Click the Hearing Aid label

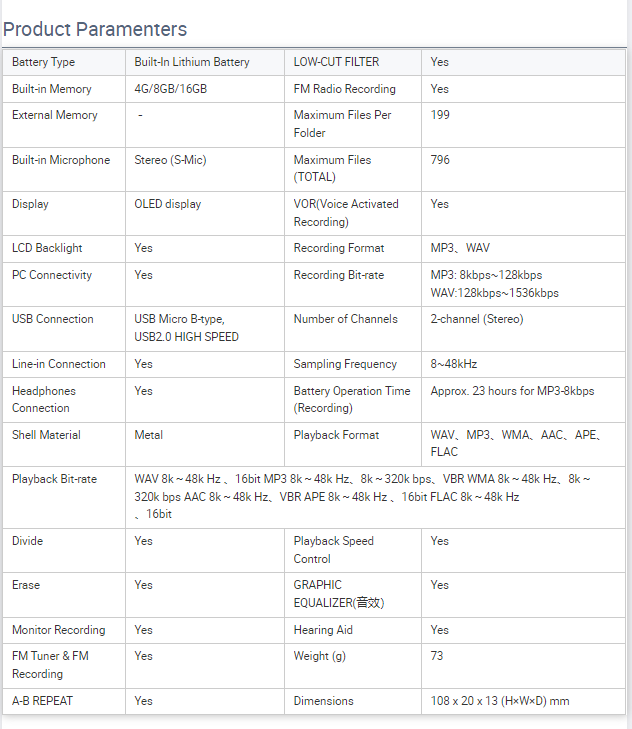point(323,630)
